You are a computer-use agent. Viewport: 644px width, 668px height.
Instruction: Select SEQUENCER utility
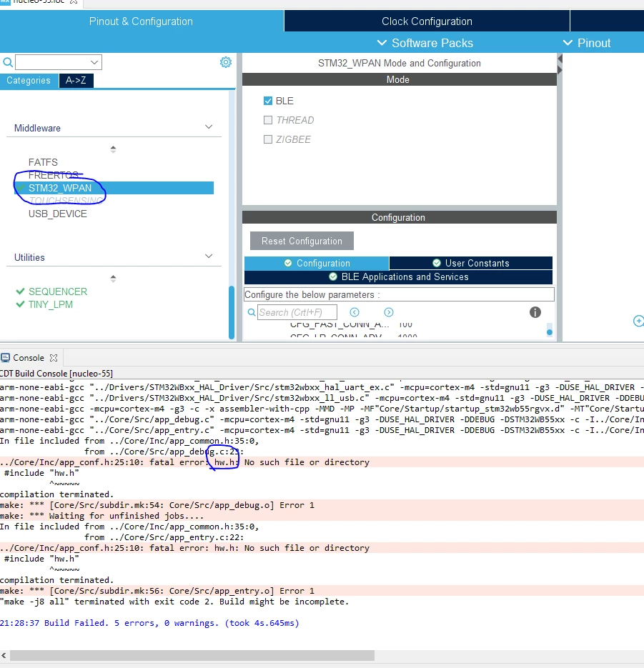click(57, 291)
